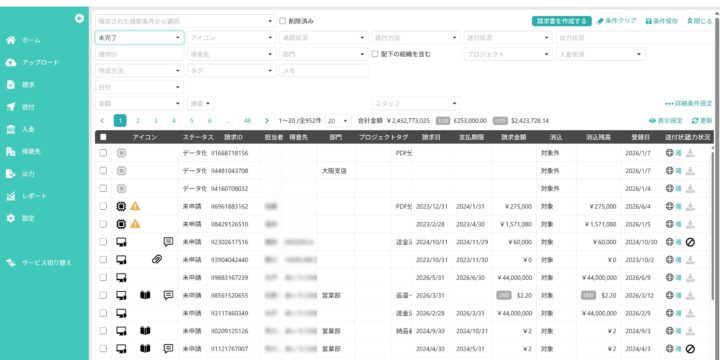
Task: Expand the 送付方法 filter dropdown
Action: pos(416,38)
